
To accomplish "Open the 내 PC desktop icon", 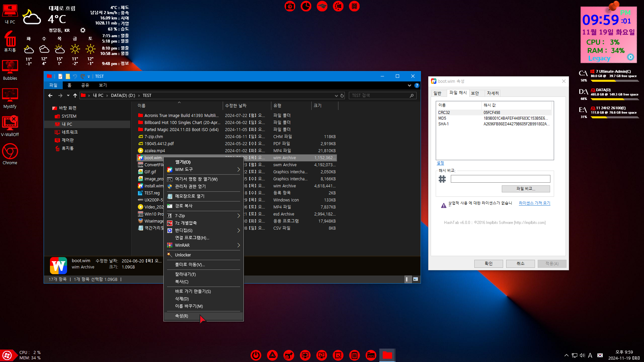I will click(x=10, y=14).
